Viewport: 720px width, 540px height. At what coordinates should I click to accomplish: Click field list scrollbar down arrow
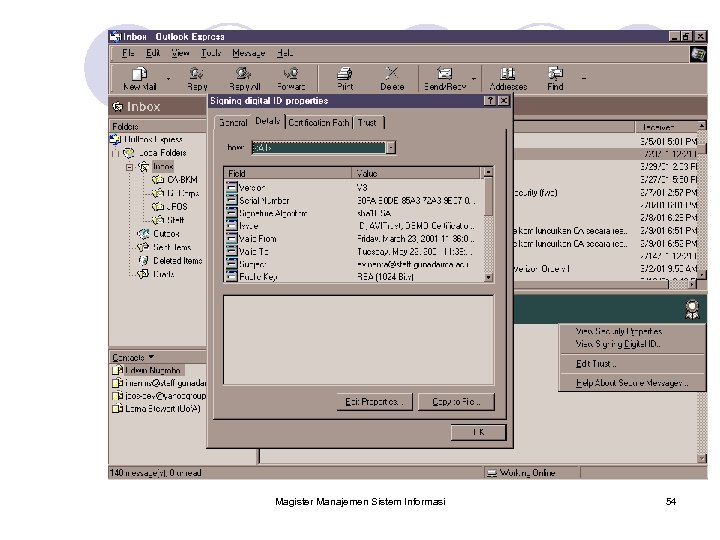[489, 277]
